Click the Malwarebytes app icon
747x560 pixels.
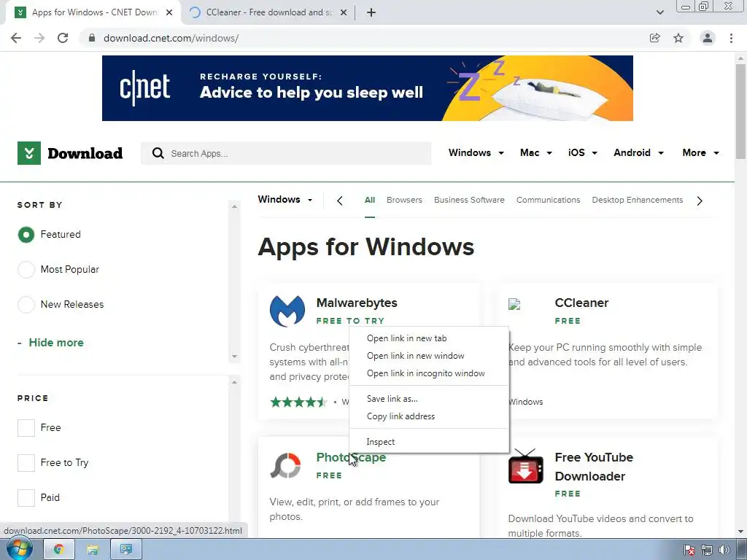pos(287,311)
